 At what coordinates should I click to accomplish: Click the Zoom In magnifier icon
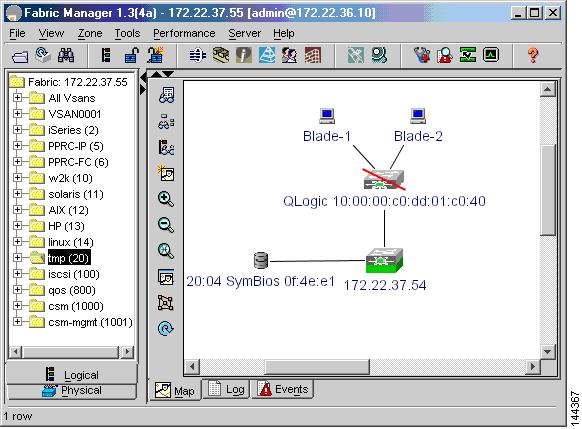coord(166,199)
